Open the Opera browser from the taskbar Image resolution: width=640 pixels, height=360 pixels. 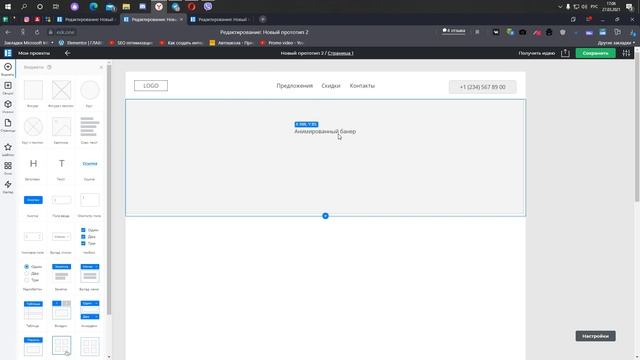click(x=191, y=7)
